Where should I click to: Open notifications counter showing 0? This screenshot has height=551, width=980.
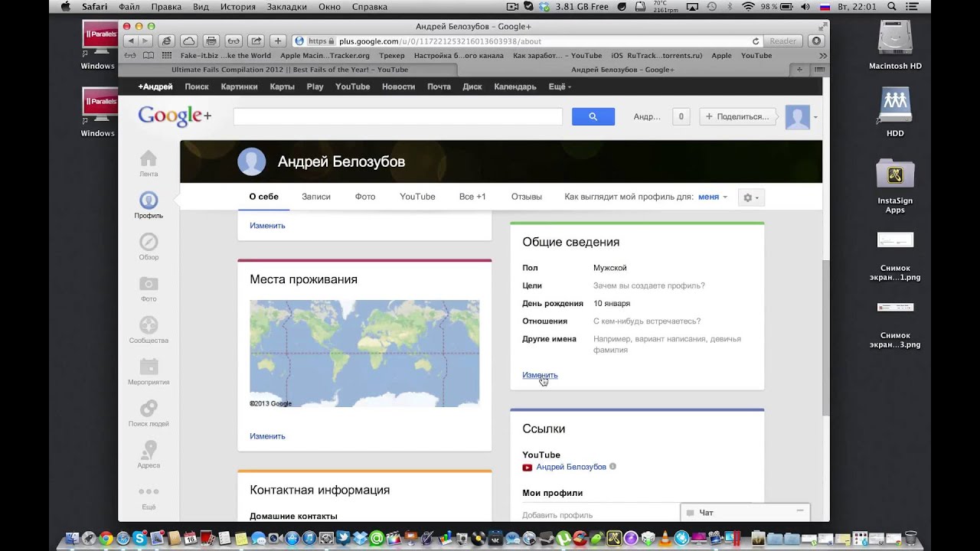coord(681,116)
